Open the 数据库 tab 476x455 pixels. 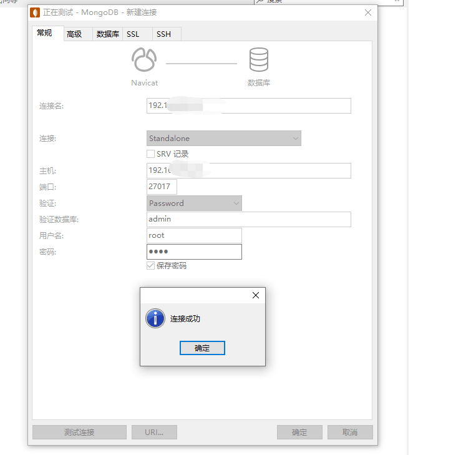(x=107, y=34)
